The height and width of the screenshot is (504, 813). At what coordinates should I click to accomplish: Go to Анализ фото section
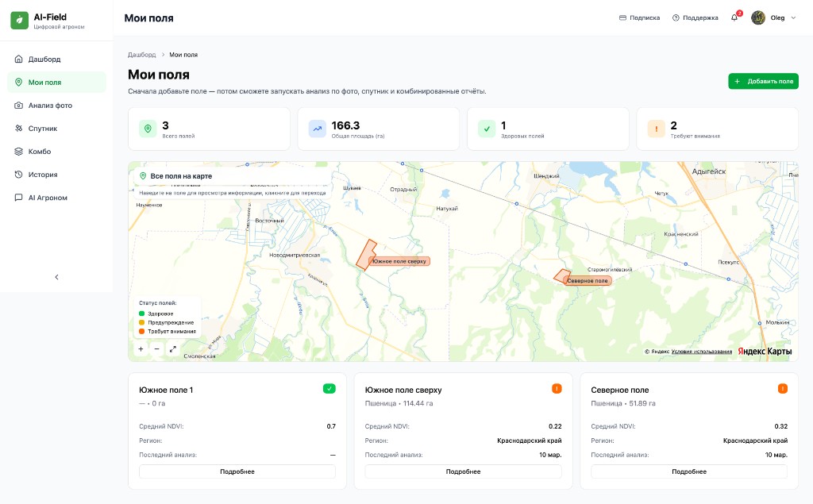click(50, 106)
